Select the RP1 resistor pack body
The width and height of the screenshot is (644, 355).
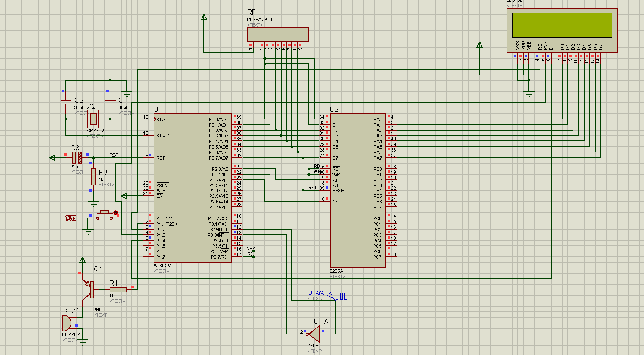coord(278,35)
